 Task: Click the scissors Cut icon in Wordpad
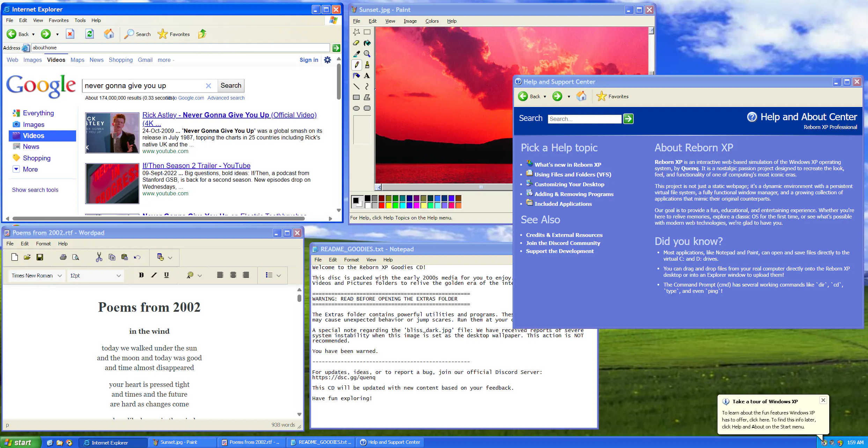click(99, 257)
